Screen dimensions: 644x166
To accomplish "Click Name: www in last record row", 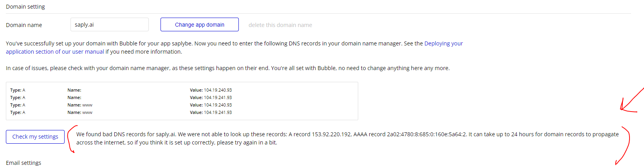I will click(x=80, y=112).
